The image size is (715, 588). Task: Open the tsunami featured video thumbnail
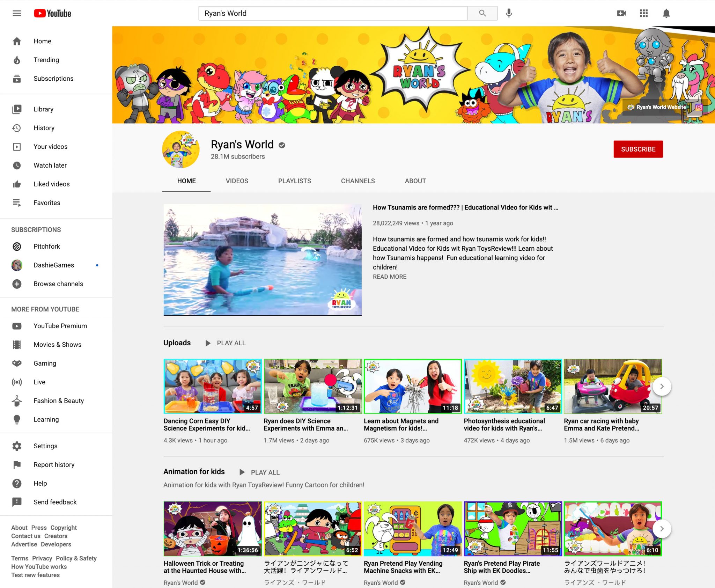tap(263, 260)
